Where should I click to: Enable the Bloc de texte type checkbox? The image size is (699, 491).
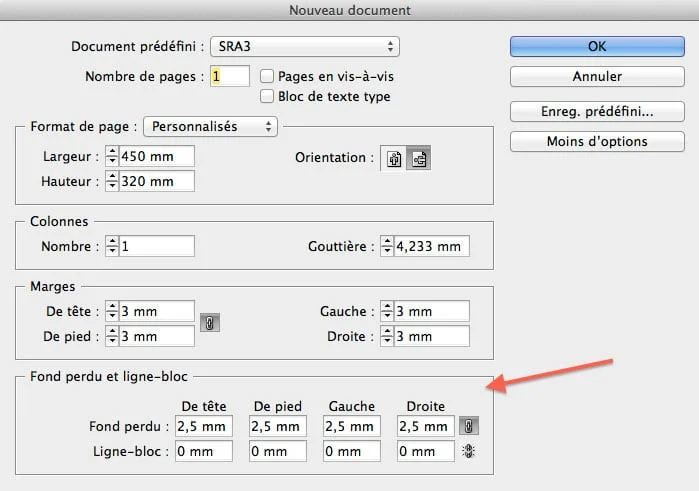tap(267, 97)
